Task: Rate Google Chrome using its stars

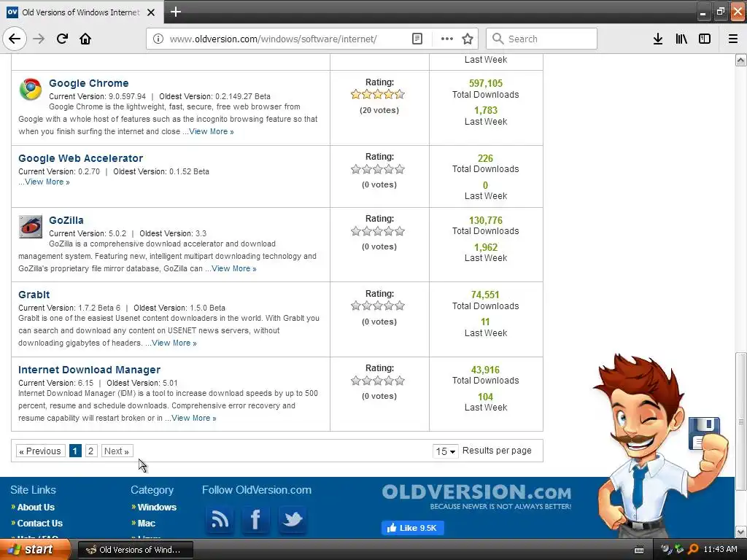Action: pyautogui.click(x=378, y=94)
